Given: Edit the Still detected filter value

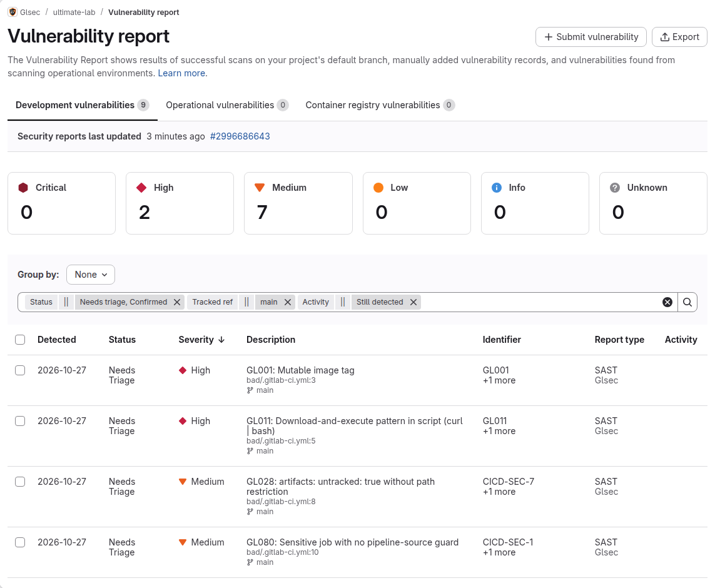Looking at the screenshot, I should (380, 302).
